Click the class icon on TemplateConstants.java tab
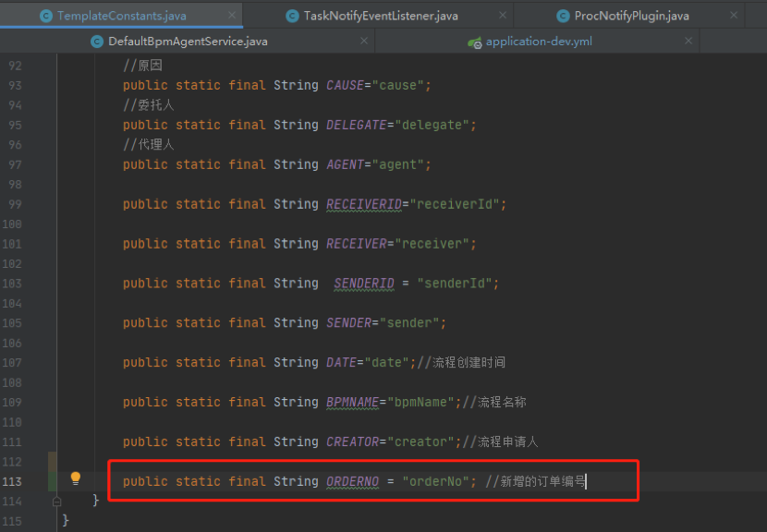 click(x=46, y=16)
